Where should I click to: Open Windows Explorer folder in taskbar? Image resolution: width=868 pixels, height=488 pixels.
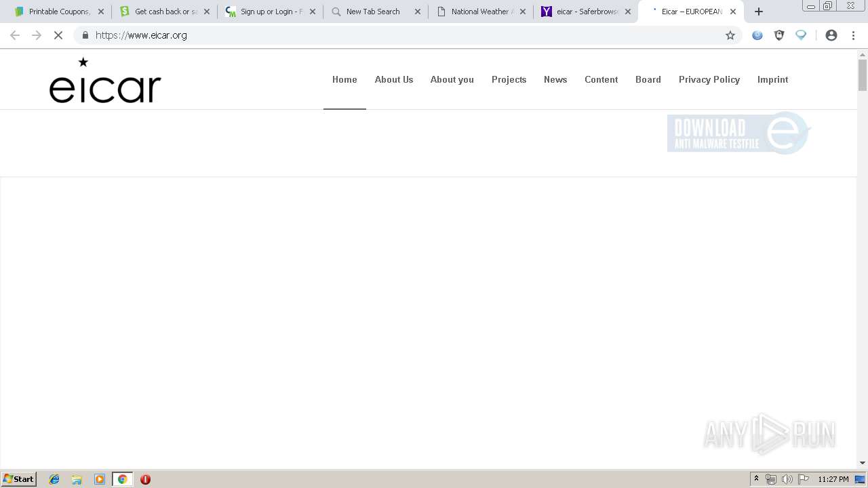click(77, 479)
